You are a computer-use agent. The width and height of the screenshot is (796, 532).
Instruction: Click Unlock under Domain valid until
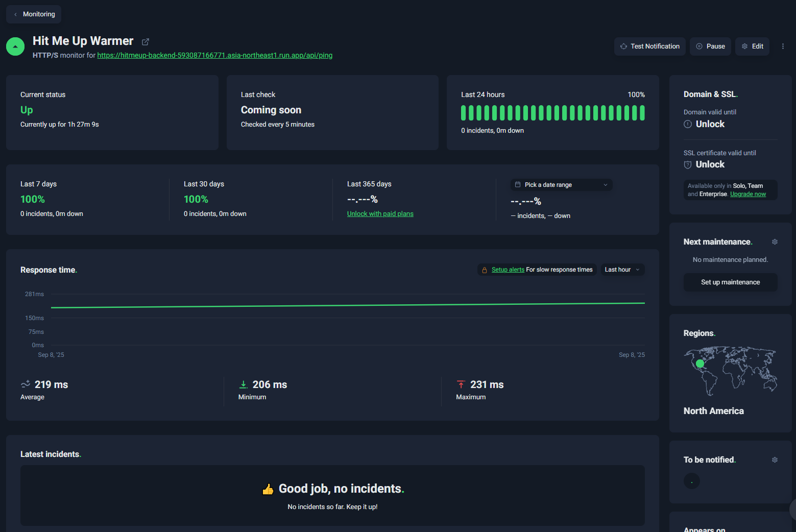point(710,124)
